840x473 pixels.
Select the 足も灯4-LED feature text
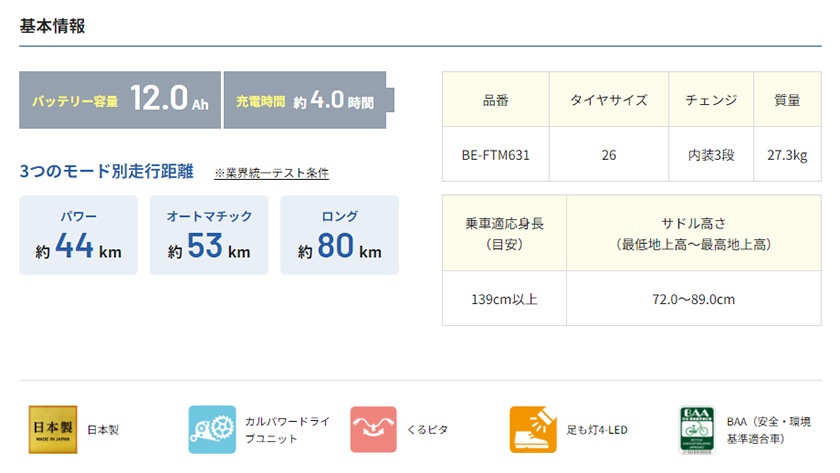(597, 430)
